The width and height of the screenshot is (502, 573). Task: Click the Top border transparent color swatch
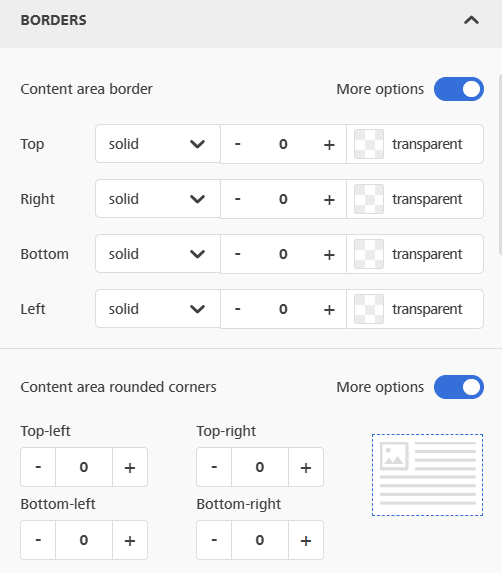[x=369, y=144]
